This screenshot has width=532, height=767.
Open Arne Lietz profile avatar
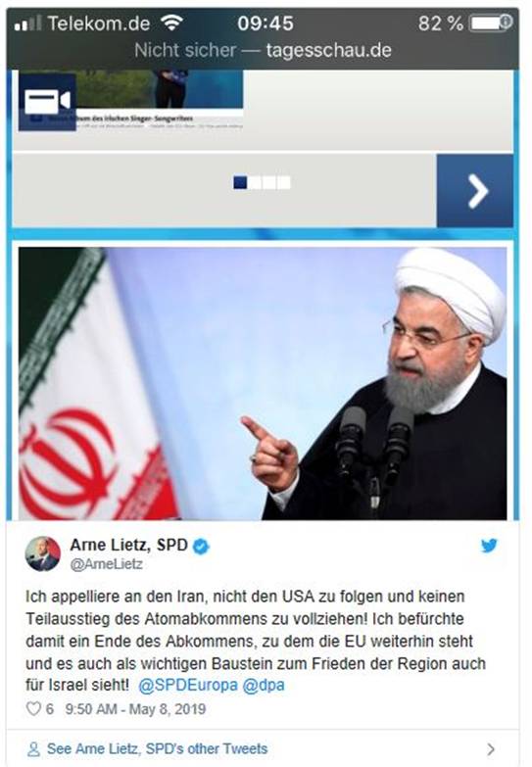coord(42,553)
